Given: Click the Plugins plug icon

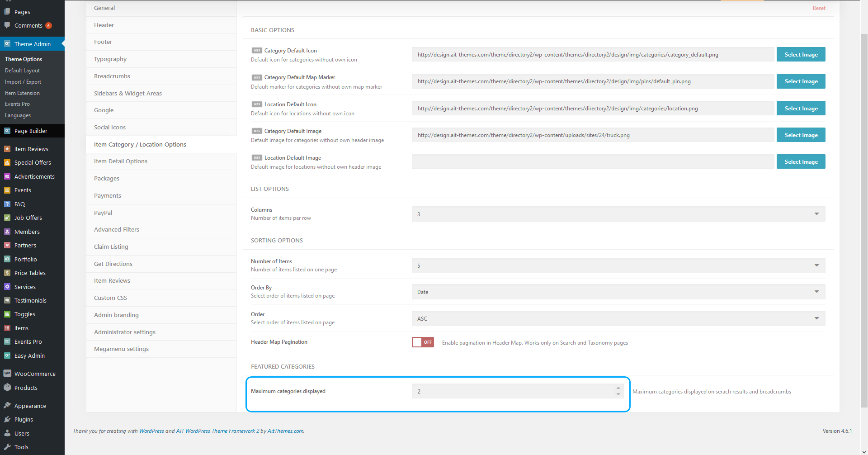Looking at the screenshot, I should [x=7, y=419].
